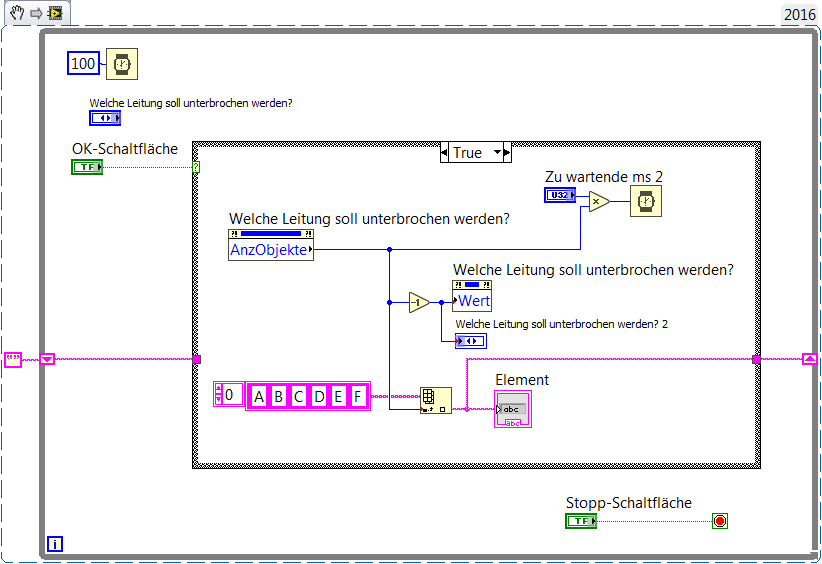Click the hand icon in the snippet header
The width and height of the screenshot is (822, 564).
[17, 13]
